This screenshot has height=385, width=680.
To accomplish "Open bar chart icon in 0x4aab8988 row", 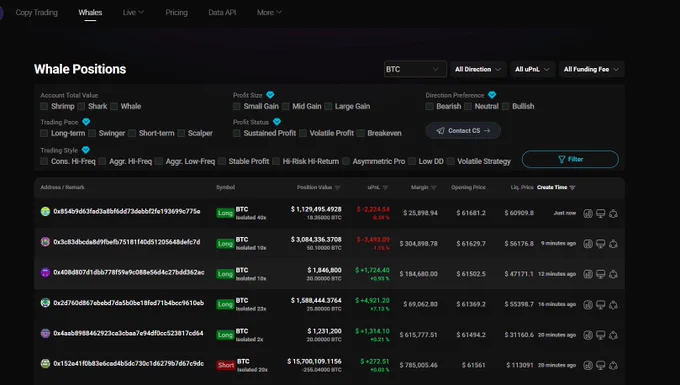I will click(588, 335).
